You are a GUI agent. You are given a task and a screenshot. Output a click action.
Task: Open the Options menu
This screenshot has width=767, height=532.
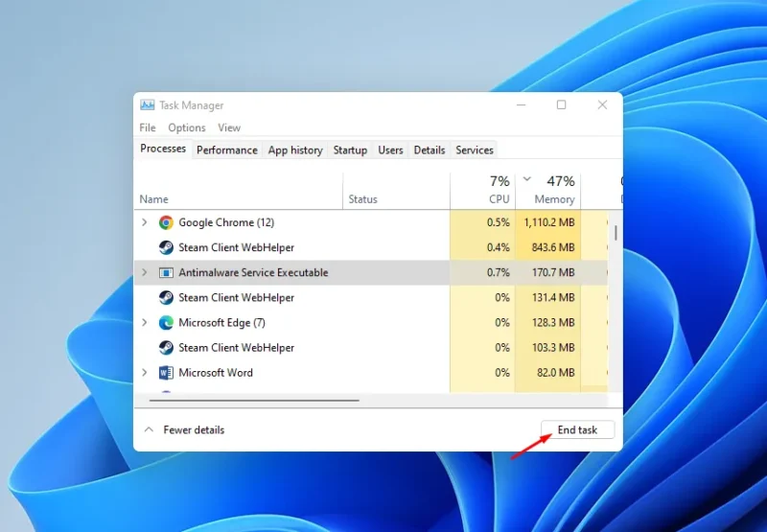point(187,127)
